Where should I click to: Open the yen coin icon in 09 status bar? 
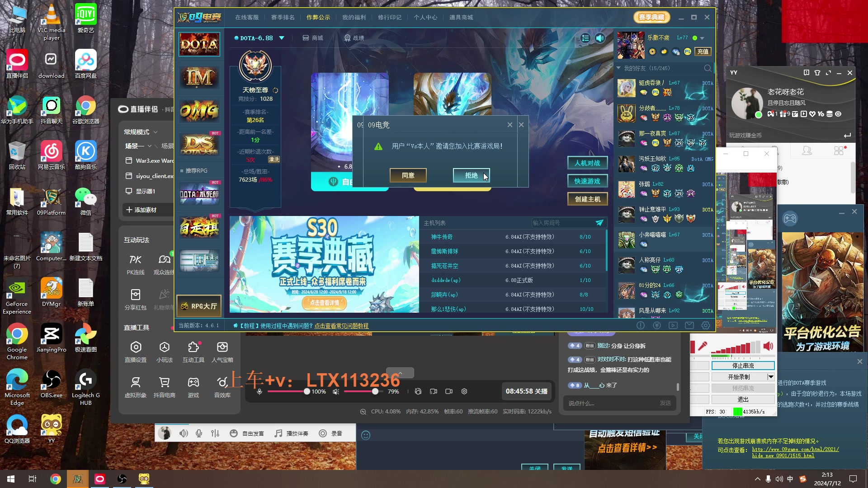point(657,325)
